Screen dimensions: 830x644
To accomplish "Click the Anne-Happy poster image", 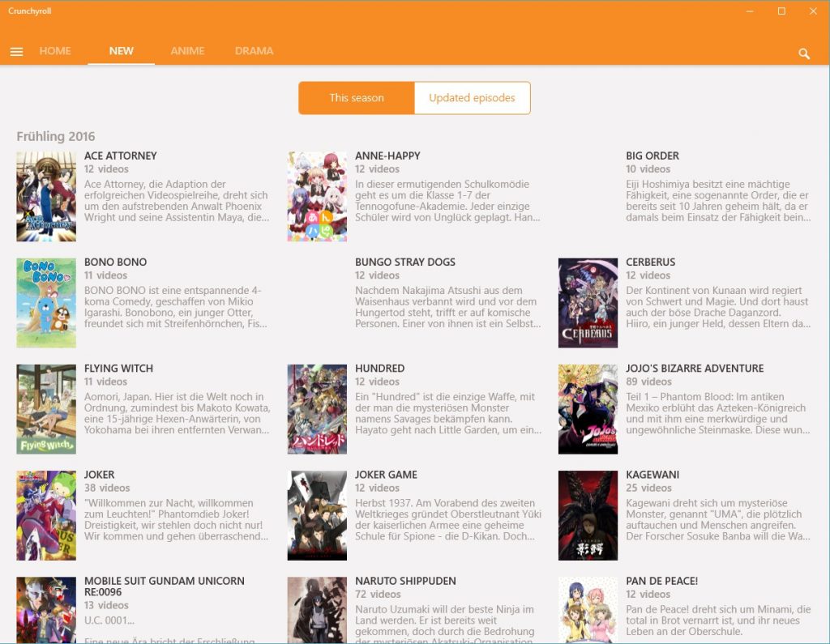I will [317, 196].
